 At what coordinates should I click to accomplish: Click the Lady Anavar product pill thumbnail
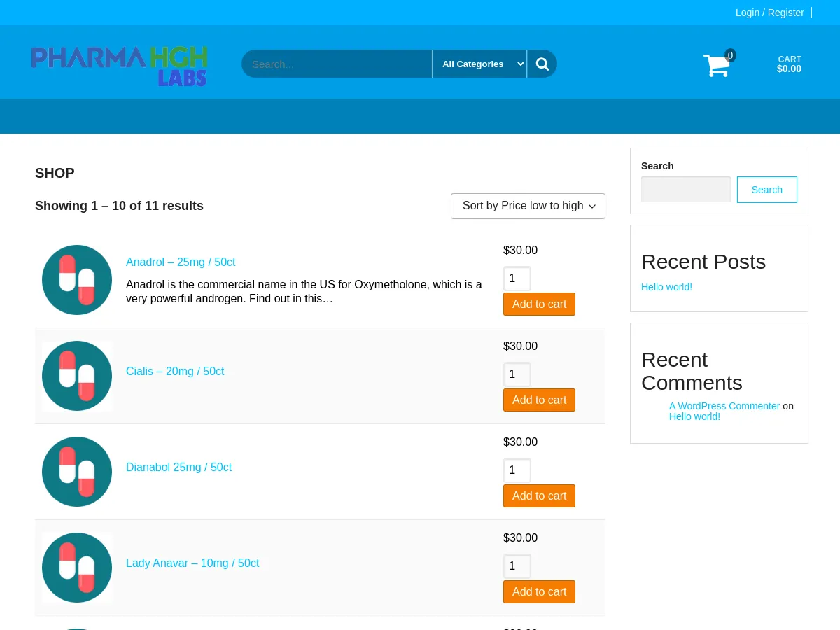(77, 567)
